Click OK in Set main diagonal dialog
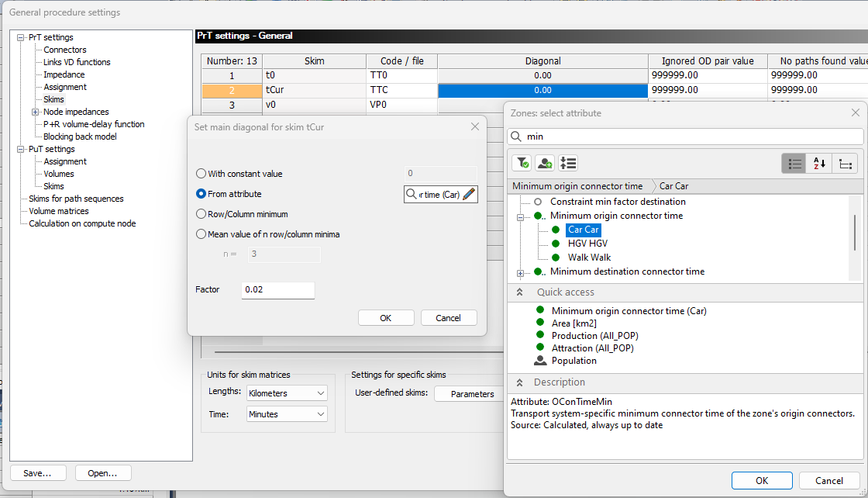The height and width of the screenshot is (498, 868). click(x=386, y=318)
